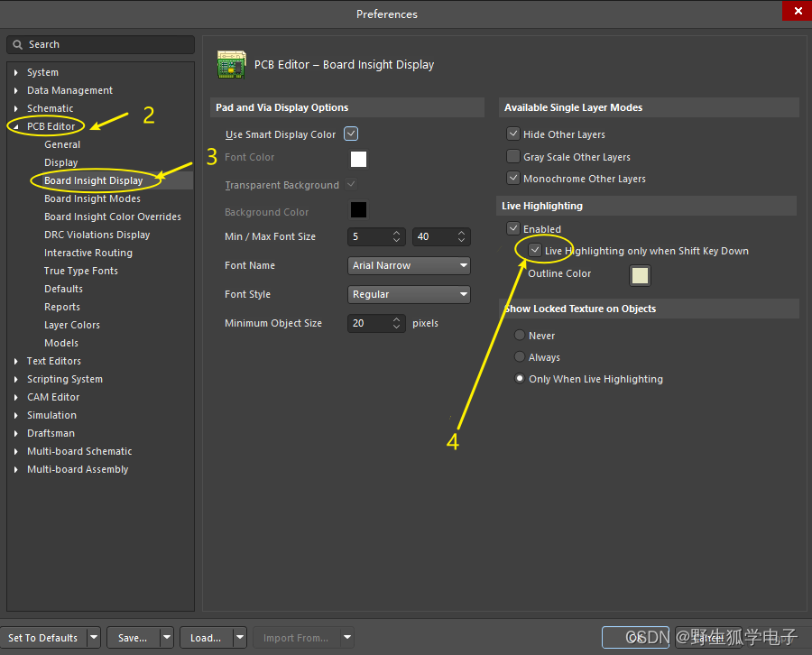Toggle Use Smart Display Color checkbox
Image resolution: width=812 pixels, height=655 pixels.
tap(351, 134)
